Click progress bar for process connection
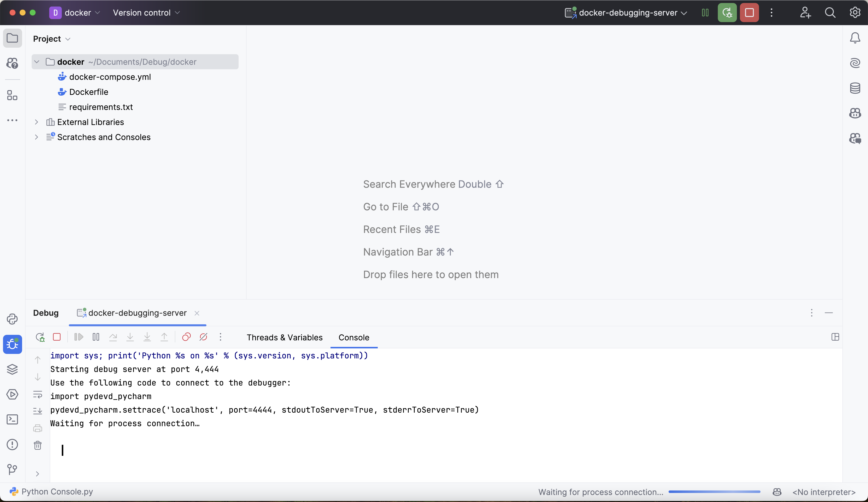 pos(714,492)
